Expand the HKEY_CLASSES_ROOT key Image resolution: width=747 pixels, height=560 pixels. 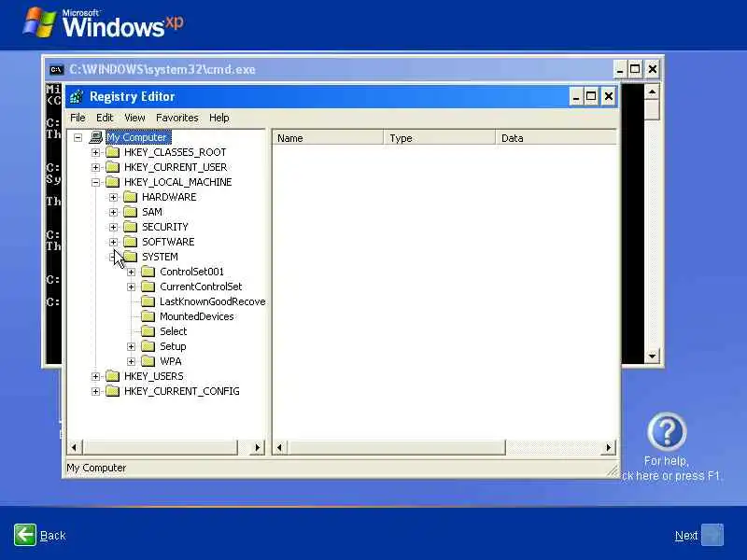point(96,152)
